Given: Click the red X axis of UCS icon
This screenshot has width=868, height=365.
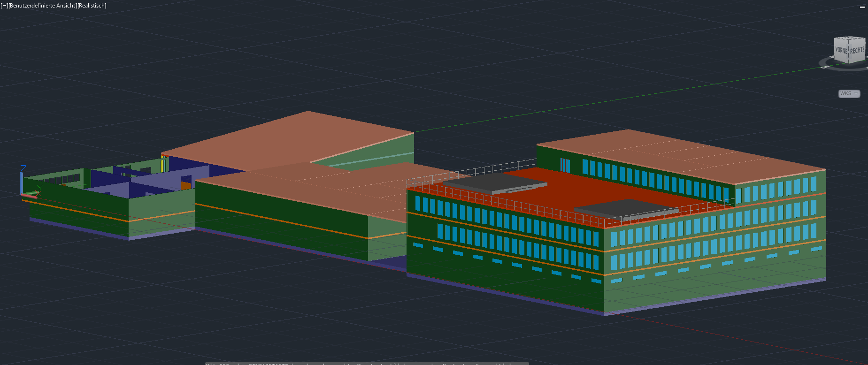Looking at the screenshot, I should coord(29,196).
